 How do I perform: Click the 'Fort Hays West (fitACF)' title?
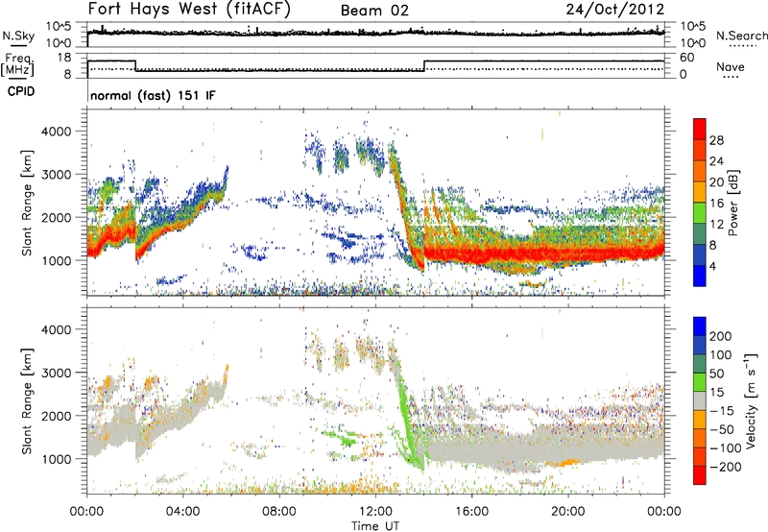point(189,9)
